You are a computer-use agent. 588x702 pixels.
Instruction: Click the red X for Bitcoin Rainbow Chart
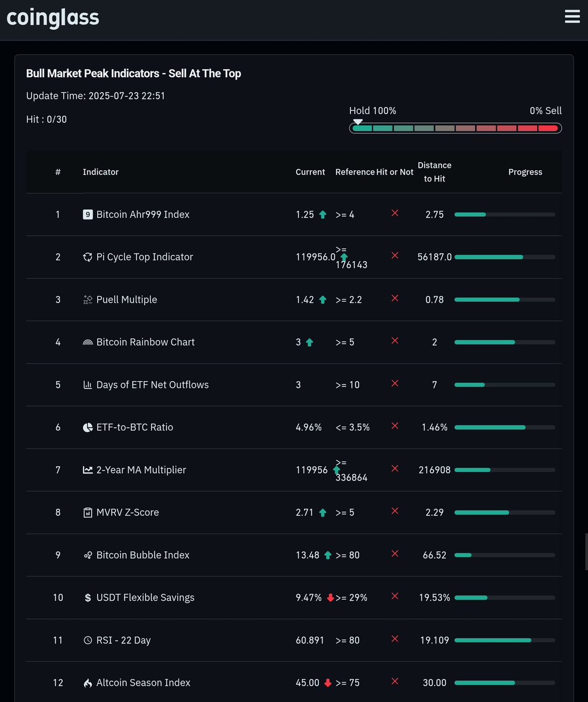395,341
